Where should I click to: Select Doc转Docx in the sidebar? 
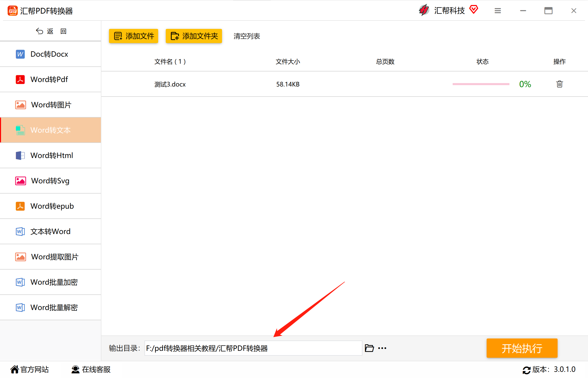[50, 54]
